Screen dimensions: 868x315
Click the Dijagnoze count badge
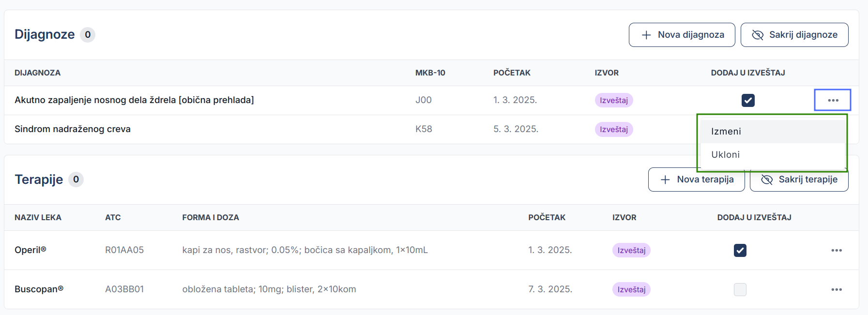(88, 35)
